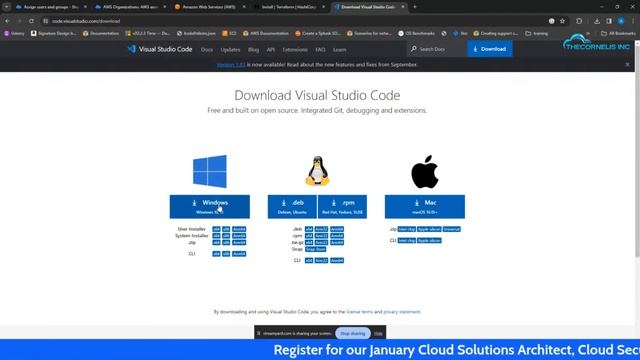
Task: Click the address bar URL
Action: (x=86, y=21)
